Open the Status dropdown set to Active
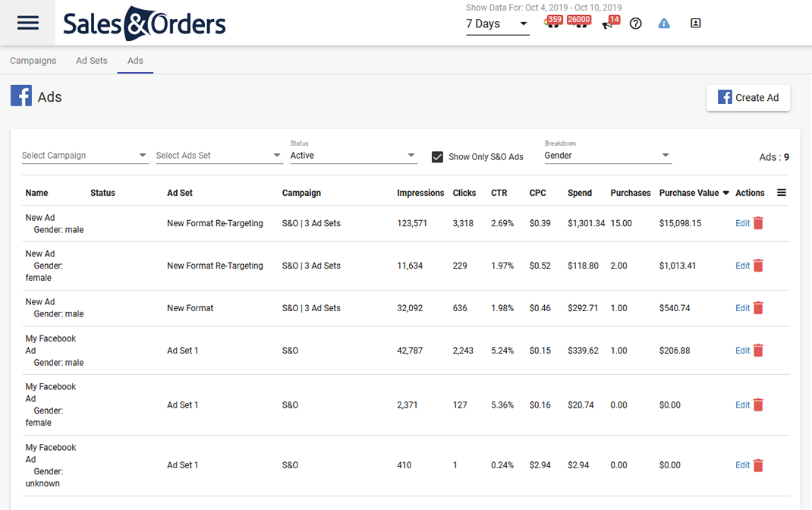 coord(354,155)
